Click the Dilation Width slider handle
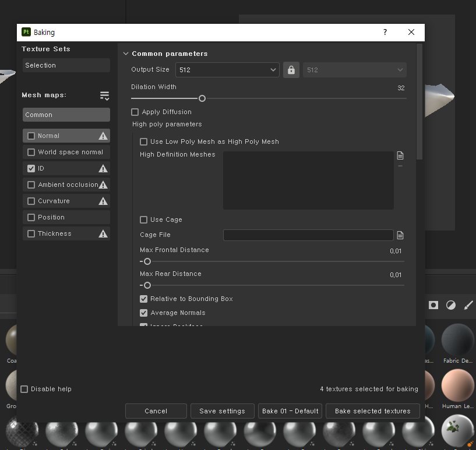Screen dimensions: 476x450 pyautogui.click(x=202, y=98)
